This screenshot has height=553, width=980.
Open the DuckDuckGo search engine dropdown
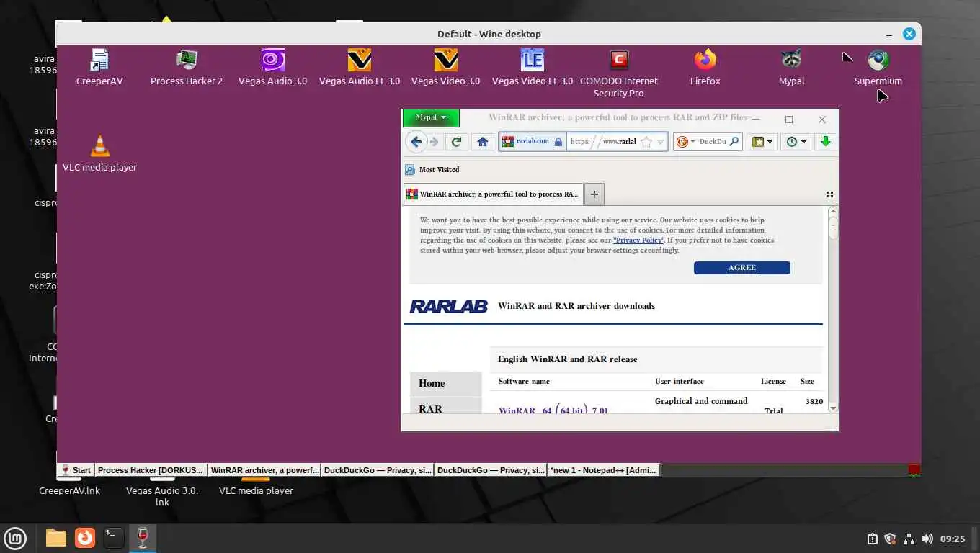(686, 142)
